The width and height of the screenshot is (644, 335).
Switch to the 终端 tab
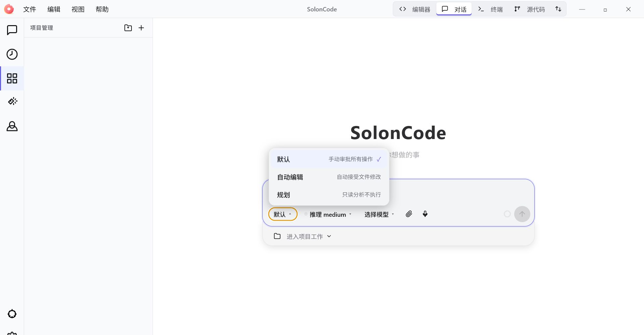tap(490, 9)
